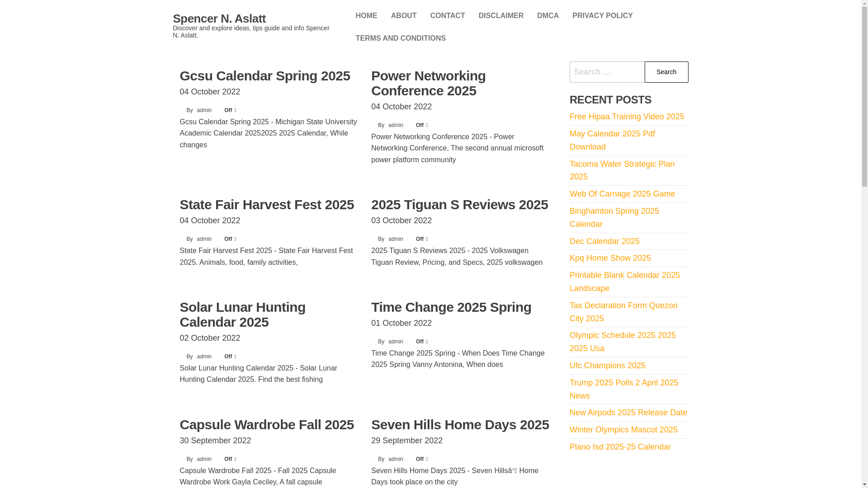
Task: Click date 04 October 2022 under Gcsu Calendar
Action: 210,92
